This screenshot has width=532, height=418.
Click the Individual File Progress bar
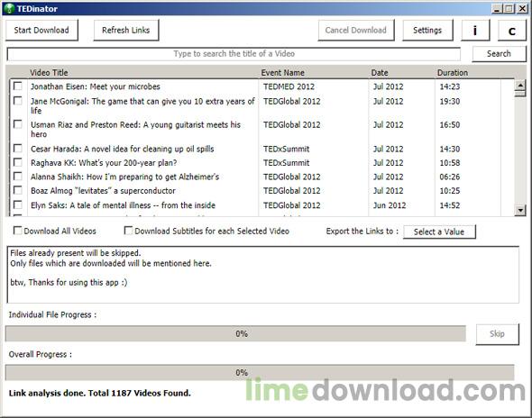click(x=235, y=334)
